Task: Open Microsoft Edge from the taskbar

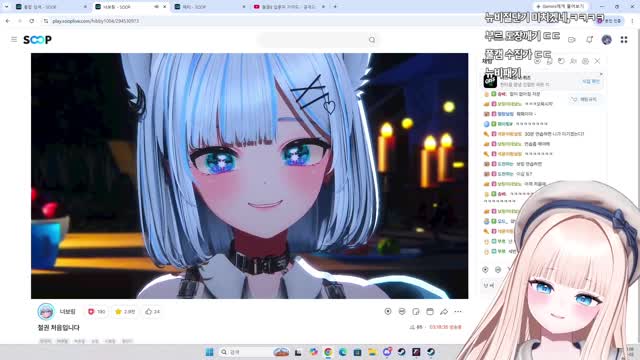Action: pyautogui.click(x=343, y=352)
